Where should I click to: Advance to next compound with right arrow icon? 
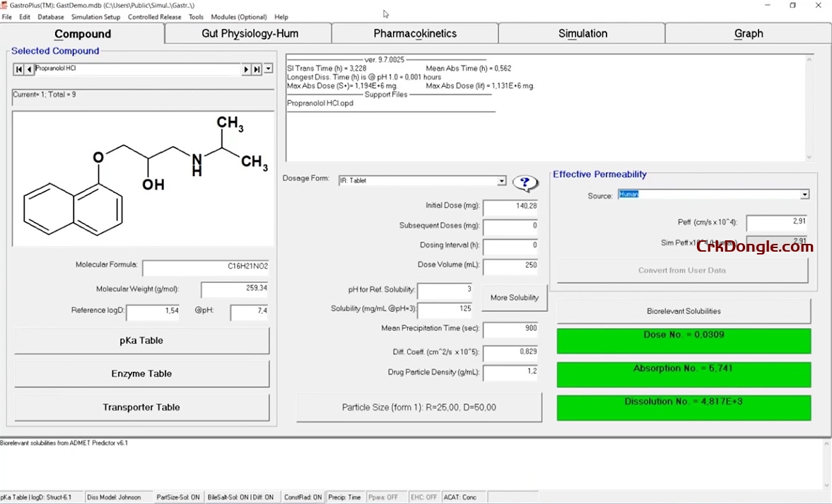(247, 69)
